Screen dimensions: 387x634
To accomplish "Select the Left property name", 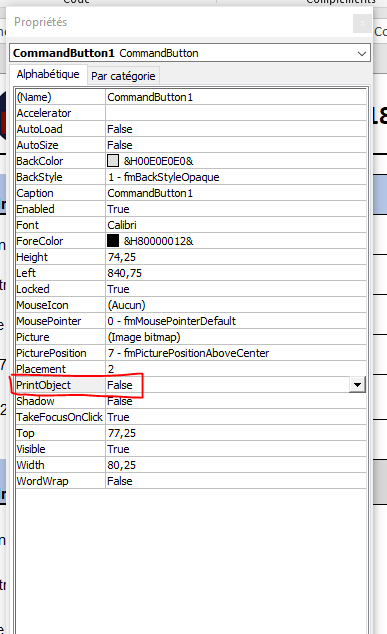I will (26, 273).
